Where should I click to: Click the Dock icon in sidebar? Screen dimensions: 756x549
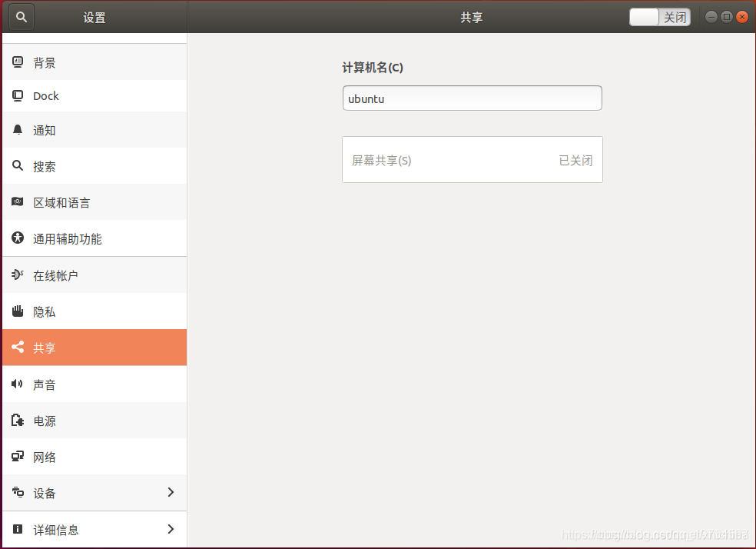click(x=18, y=96)
